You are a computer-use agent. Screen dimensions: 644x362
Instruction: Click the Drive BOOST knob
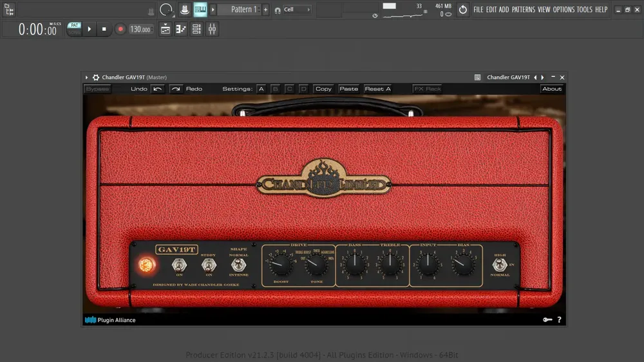pyautogui.click(x=281, y=265)
